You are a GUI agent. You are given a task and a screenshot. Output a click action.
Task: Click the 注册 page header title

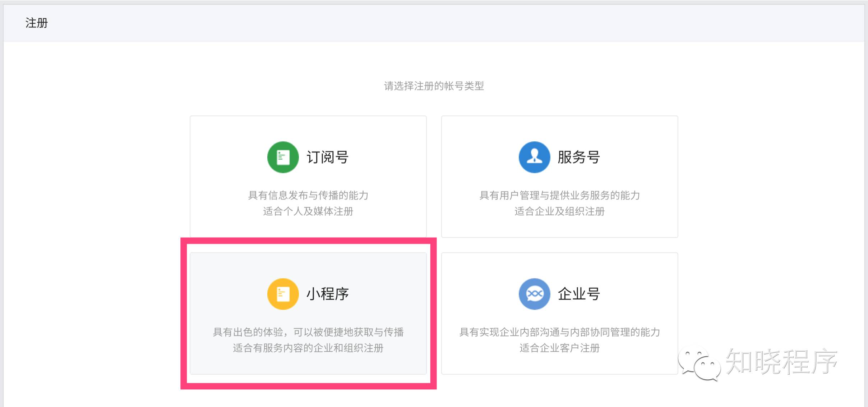point(36,23)
